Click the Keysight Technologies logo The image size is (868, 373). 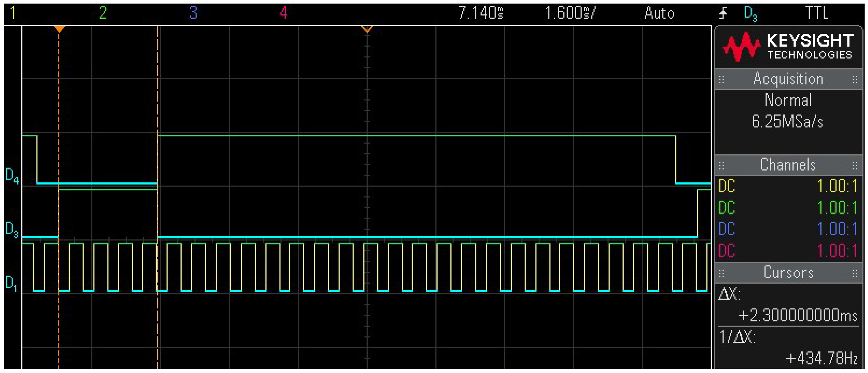click(788, 47)
